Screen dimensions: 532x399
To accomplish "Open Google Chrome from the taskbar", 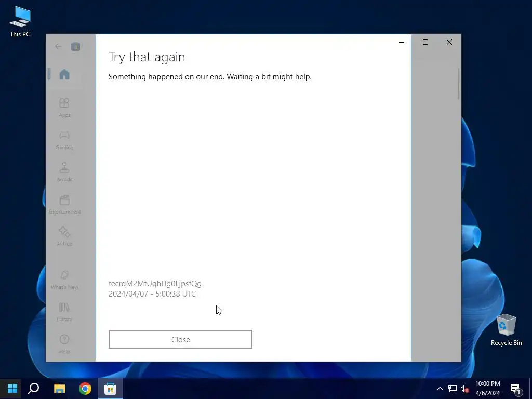I will 85,389.
